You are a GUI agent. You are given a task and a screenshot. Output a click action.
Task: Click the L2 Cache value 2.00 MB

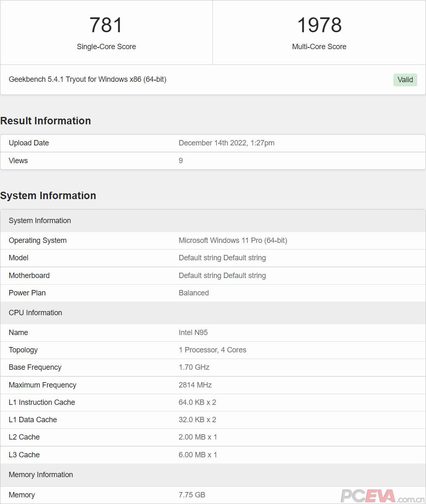point(198,437)
